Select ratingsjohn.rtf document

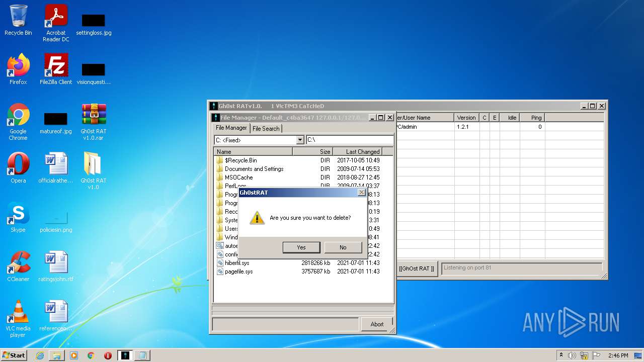(x=56, y=266)
